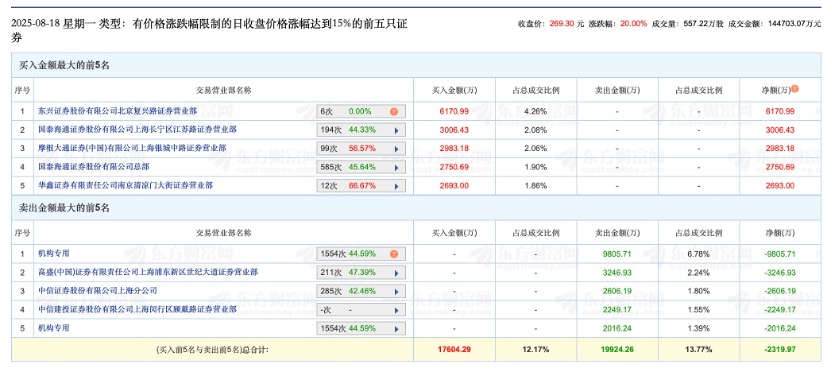Open 中信建投证券上海闵行区顾戴路 link
The width and height of the screenshot is (832, 372).
pyautogui.click(x=137, y=309)
